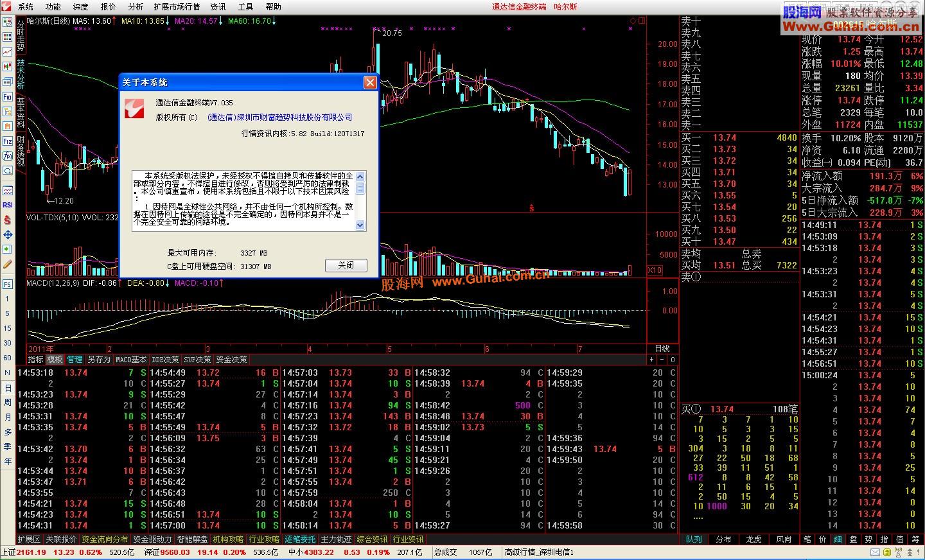Image resolution: width=925 pixels, height=560 pixels.
Task: Select the 5-minute period in sidebar
Action: coord(8,313)
